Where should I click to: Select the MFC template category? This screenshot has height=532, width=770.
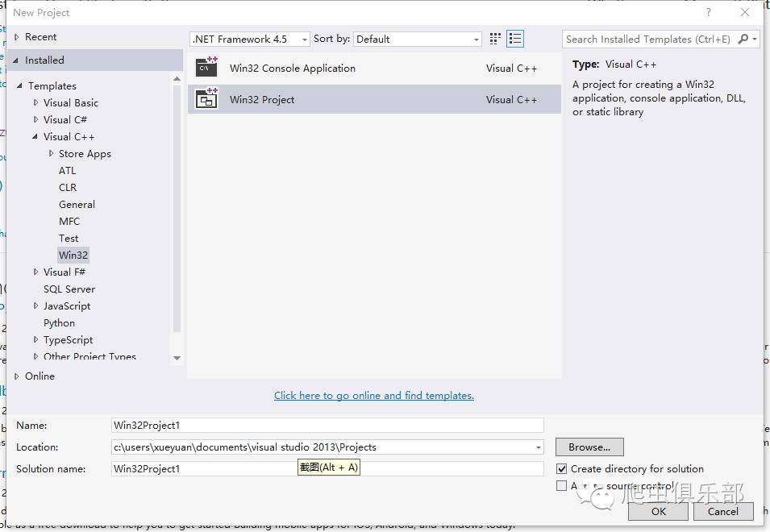(69, 222)
